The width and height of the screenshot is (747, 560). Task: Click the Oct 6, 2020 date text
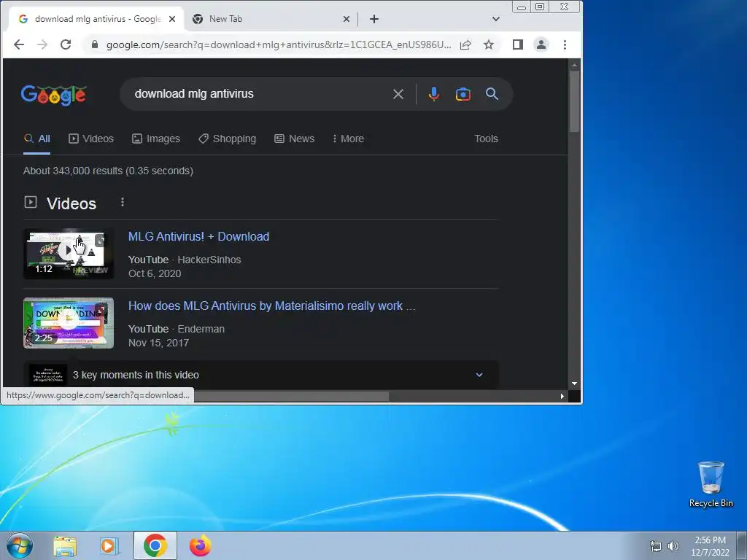(155, 273)
